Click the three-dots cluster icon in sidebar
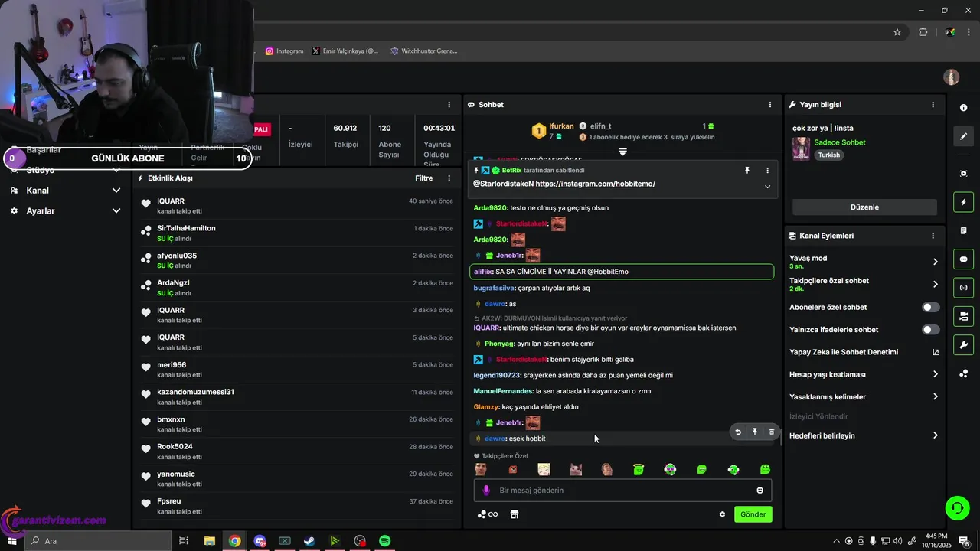Screen dimensions: 980x551 [963, 373]
